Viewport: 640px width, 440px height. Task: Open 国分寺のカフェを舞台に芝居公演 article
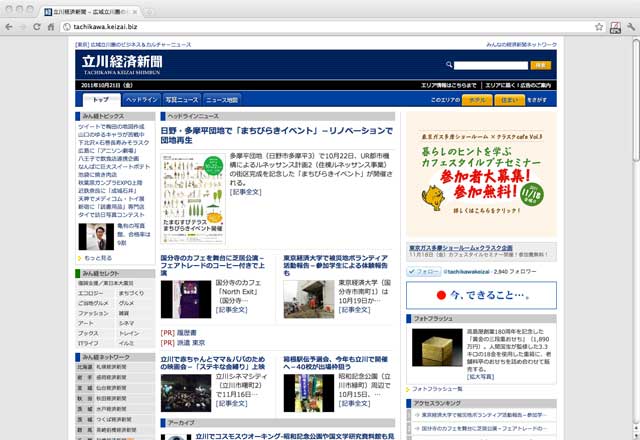(213, 265)
